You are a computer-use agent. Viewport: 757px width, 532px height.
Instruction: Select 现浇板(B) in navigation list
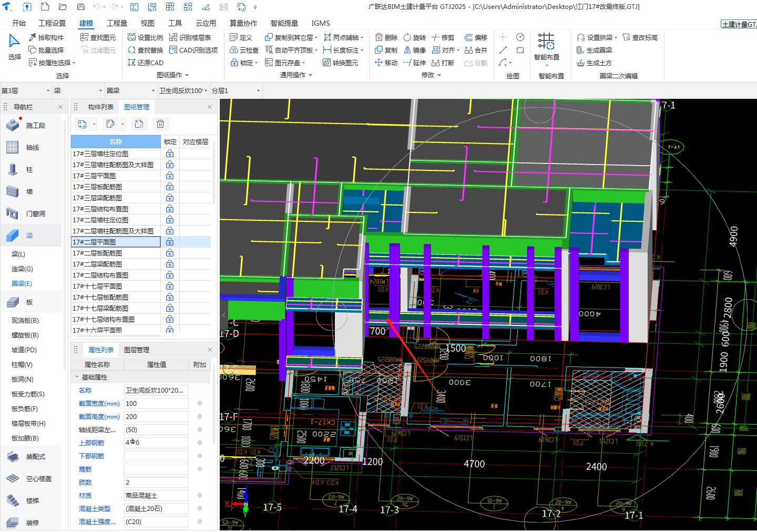(x=25, y=320)
